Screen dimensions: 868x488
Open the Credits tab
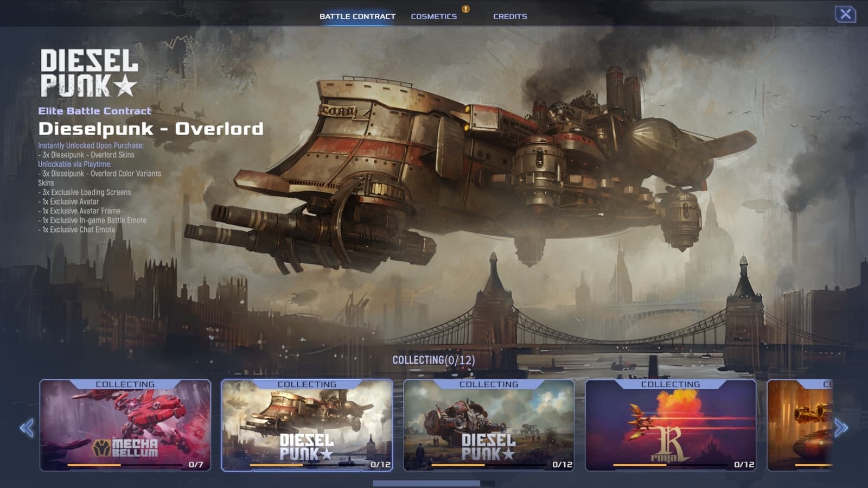[x=510, y=16]
